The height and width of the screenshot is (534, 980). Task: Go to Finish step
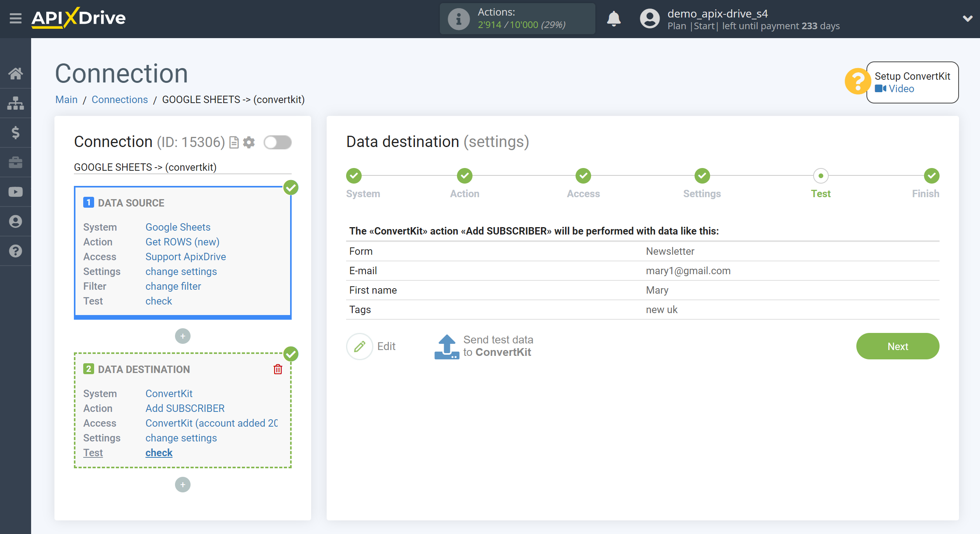932,176
